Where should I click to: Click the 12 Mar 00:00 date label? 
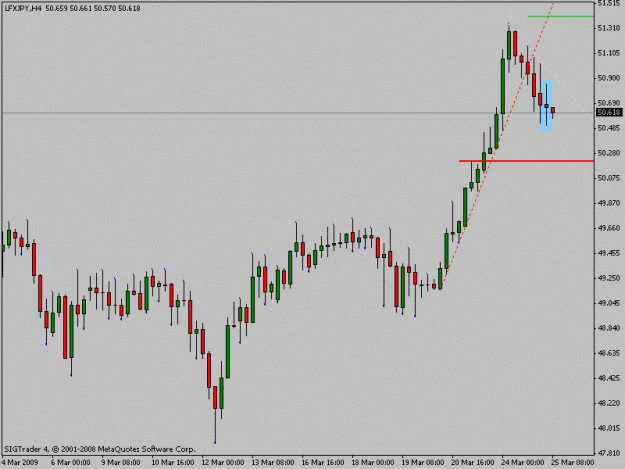pyautogui.click(x=223, y=462)
